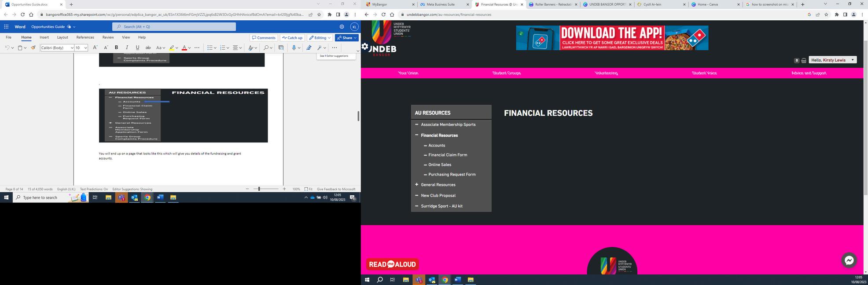Switch to the Layout ribbon tab
Screen dimensions: 868x285
[x=63, y=37]
